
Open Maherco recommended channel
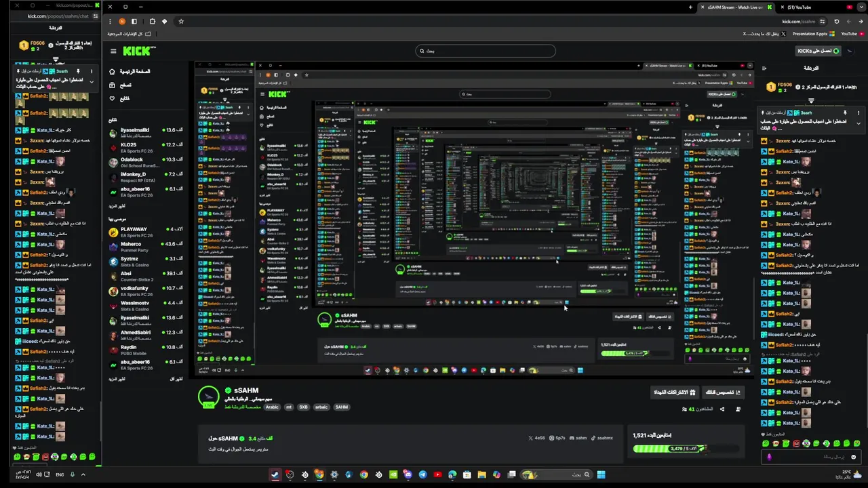[146, 247]
